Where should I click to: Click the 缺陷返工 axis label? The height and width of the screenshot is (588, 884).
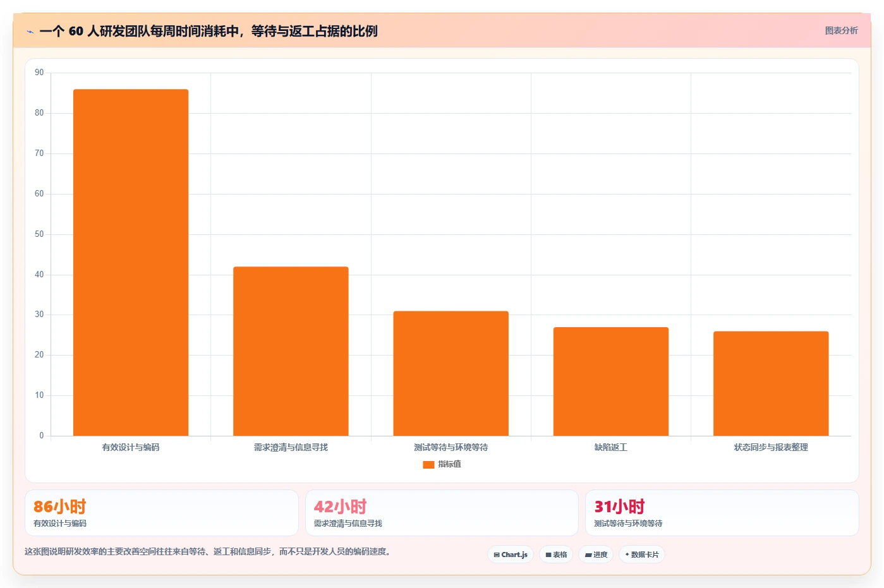pyautogui.click(x=611, y=447)
